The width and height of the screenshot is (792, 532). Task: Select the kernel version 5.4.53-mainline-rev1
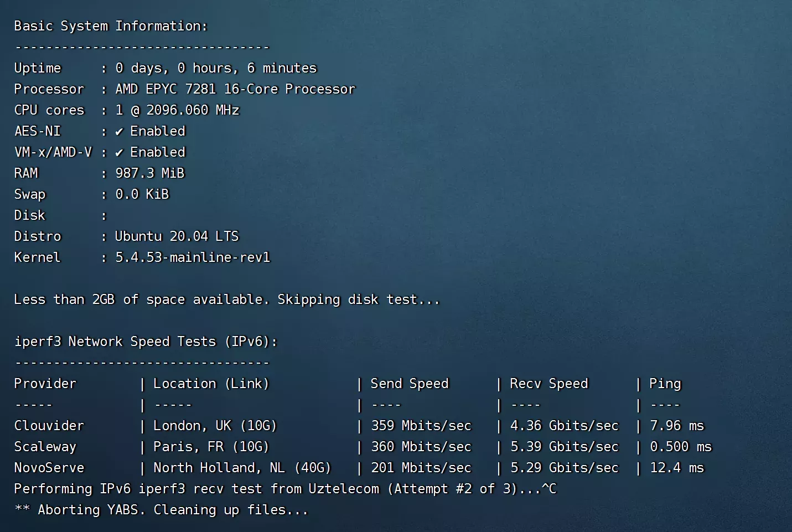(x=193, y=257)
